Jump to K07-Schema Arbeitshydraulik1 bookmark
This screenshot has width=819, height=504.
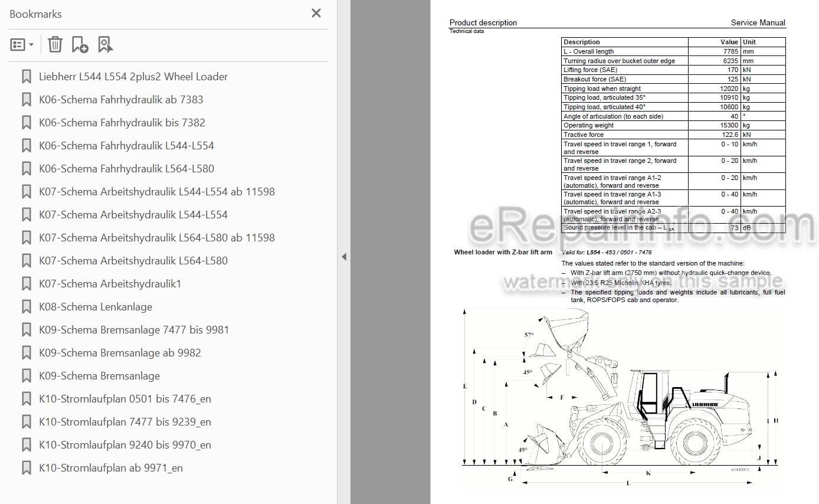coord(110,284)
